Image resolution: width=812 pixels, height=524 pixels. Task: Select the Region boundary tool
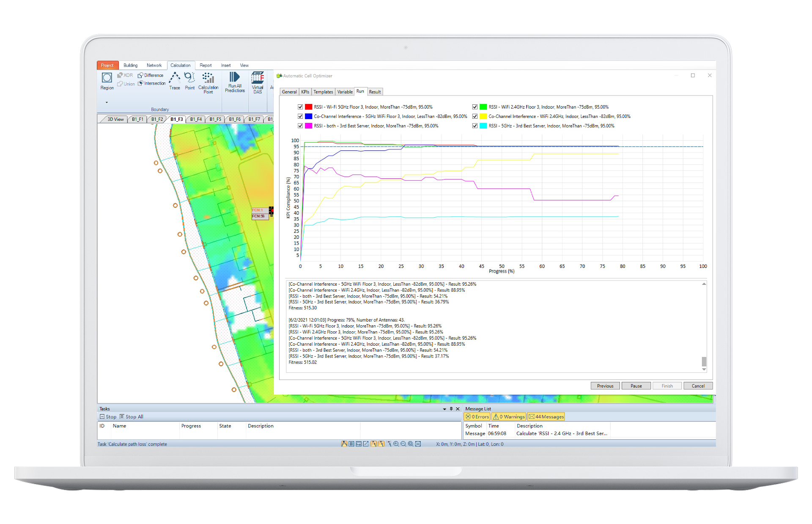click(x=107, y=81)
